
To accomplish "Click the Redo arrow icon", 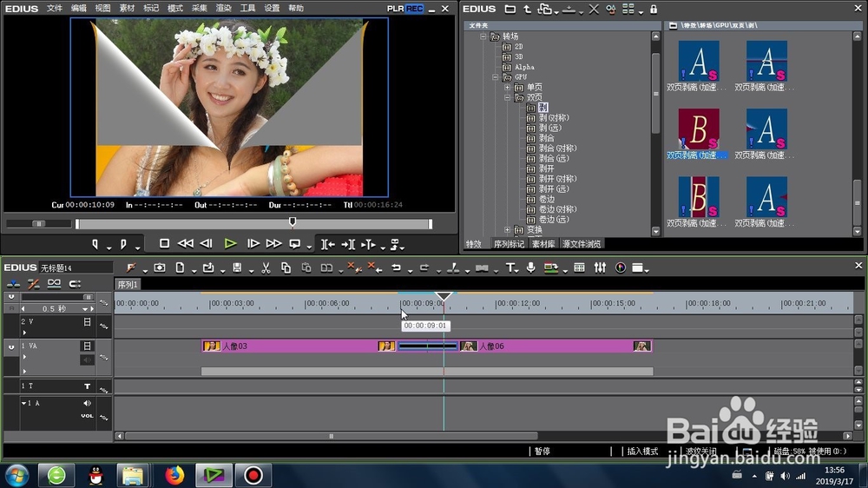I will coord(424,268).
